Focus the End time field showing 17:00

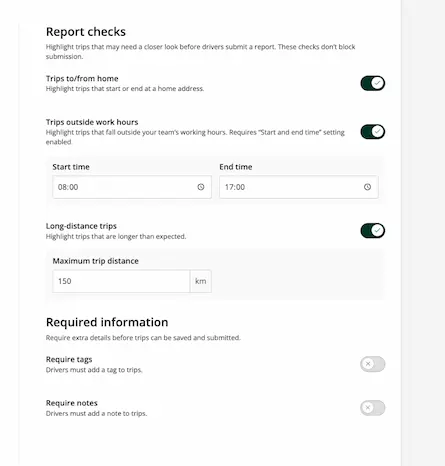point(299,187)
